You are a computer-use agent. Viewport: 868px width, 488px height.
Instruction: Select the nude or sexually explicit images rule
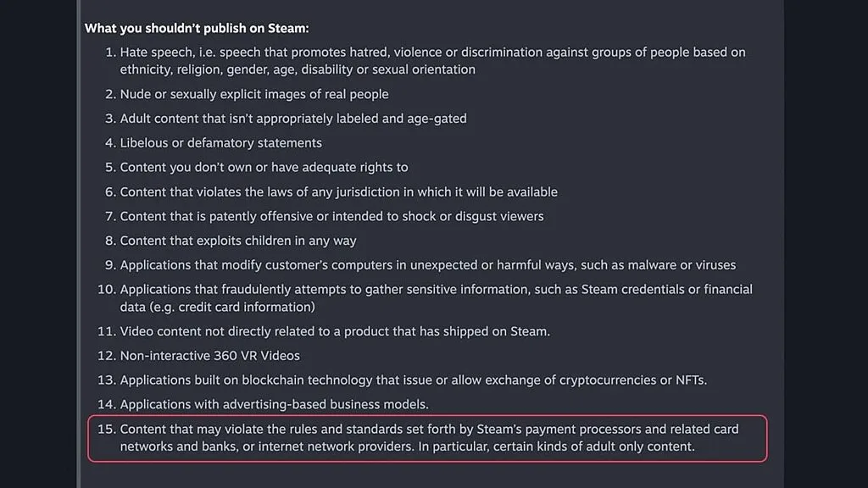pyautogui.click(x=254, y=94)
